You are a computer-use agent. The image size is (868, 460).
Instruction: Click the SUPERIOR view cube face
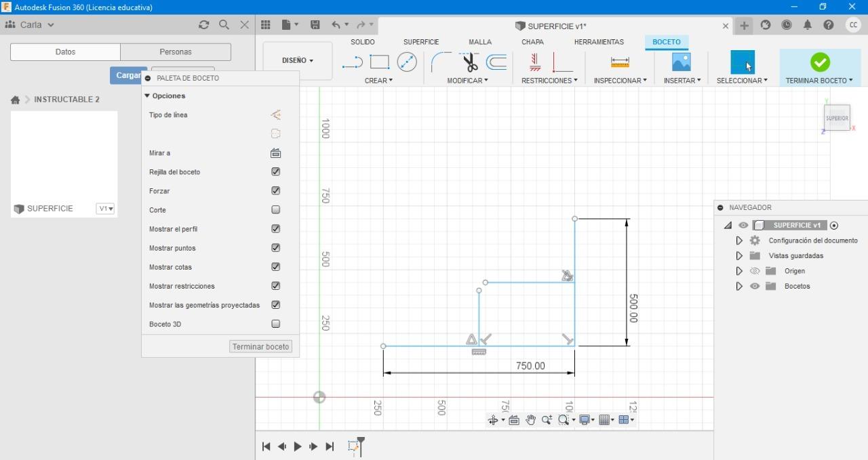click(x=837, y=118)
